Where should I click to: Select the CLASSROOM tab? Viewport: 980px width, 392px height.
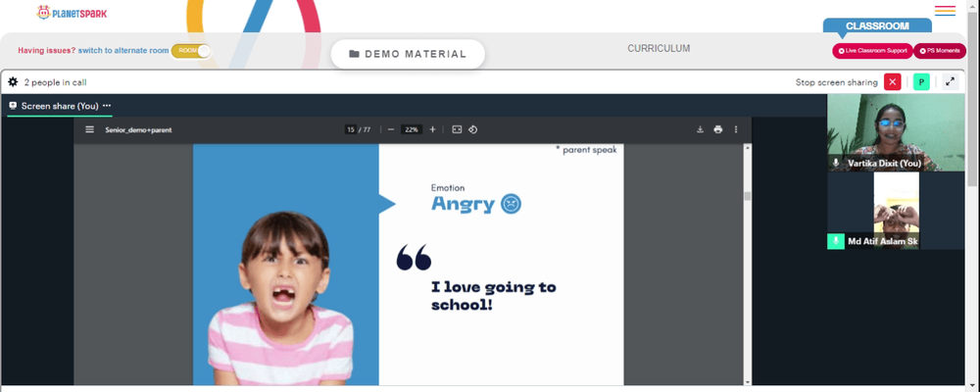(x=877, y=26)
